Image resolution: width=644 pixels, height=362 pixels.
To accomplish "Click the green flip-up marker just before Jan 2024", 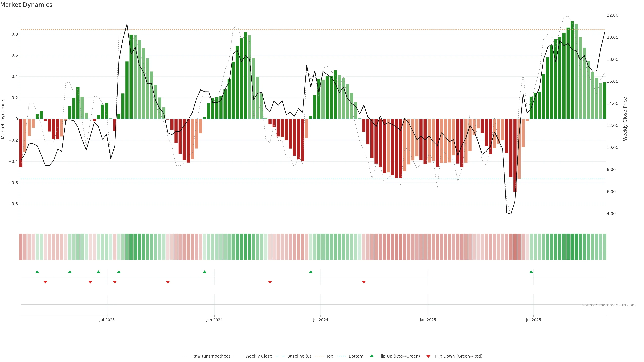I will point(204,272).
